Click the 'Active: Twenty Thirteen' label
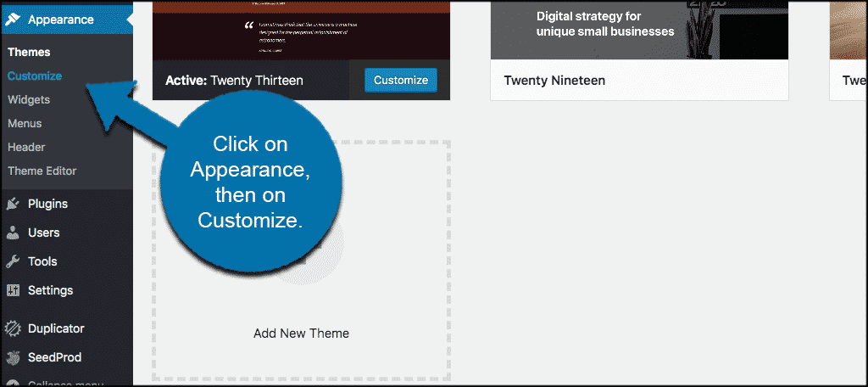868x387 pixels. [x=234, y=81]
